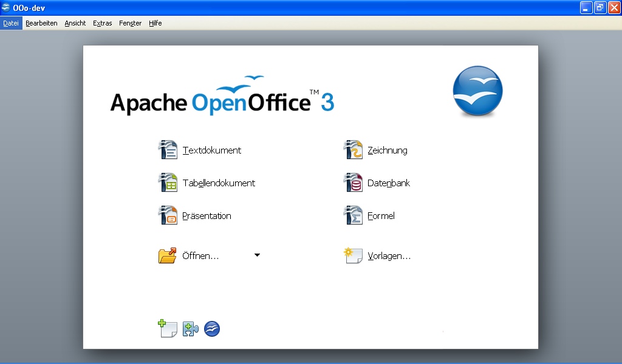Screen dimensions: 622x364
Task: Click the blue OpenOffice info round icon at bottom
Action: coord(212,329)
